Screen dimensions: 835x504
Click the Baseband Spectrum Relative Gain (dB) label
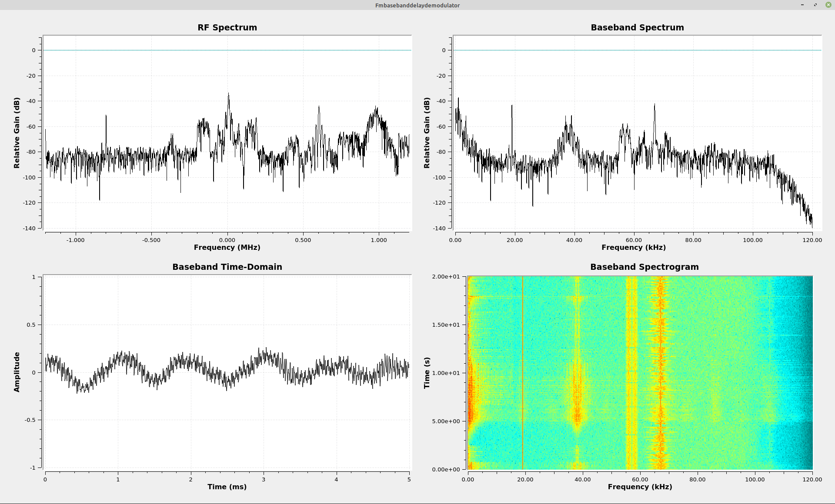point(427,133)
